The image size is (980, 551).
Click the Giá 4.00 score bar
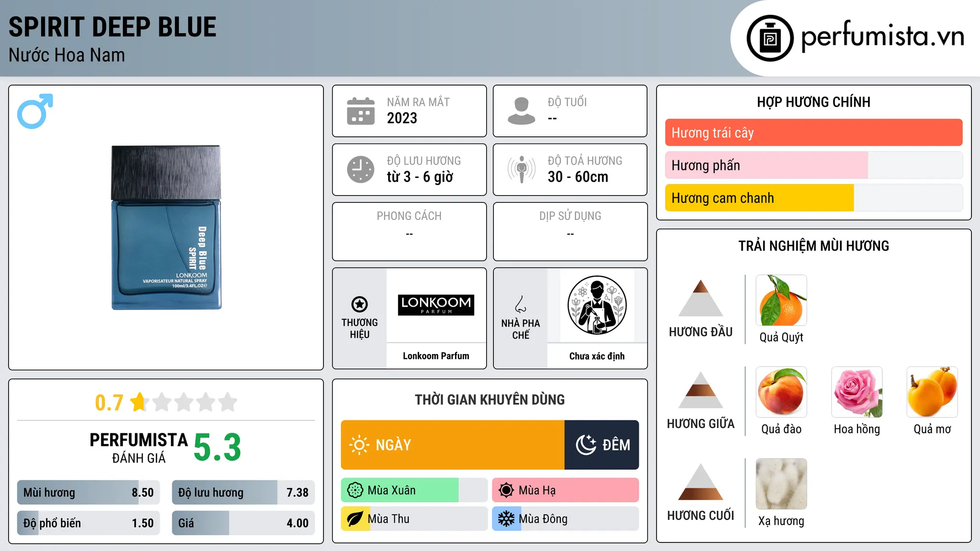pyautogui.click(x=243, y=523)
